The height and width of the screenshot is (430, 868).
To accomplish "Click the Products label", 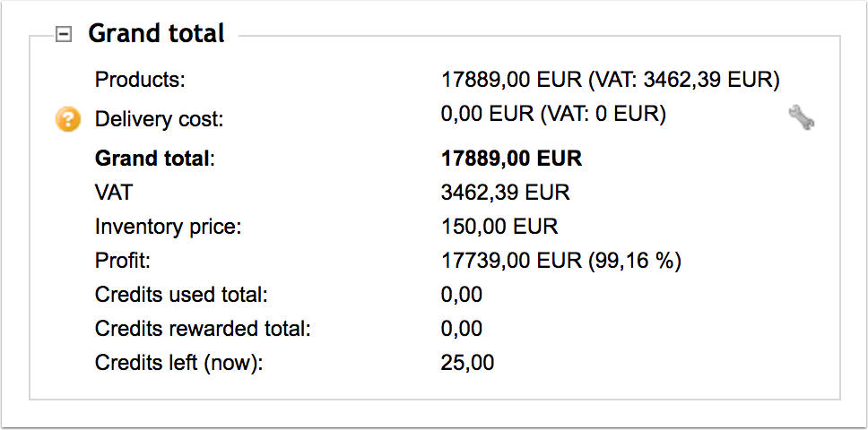I will point(140,80).
